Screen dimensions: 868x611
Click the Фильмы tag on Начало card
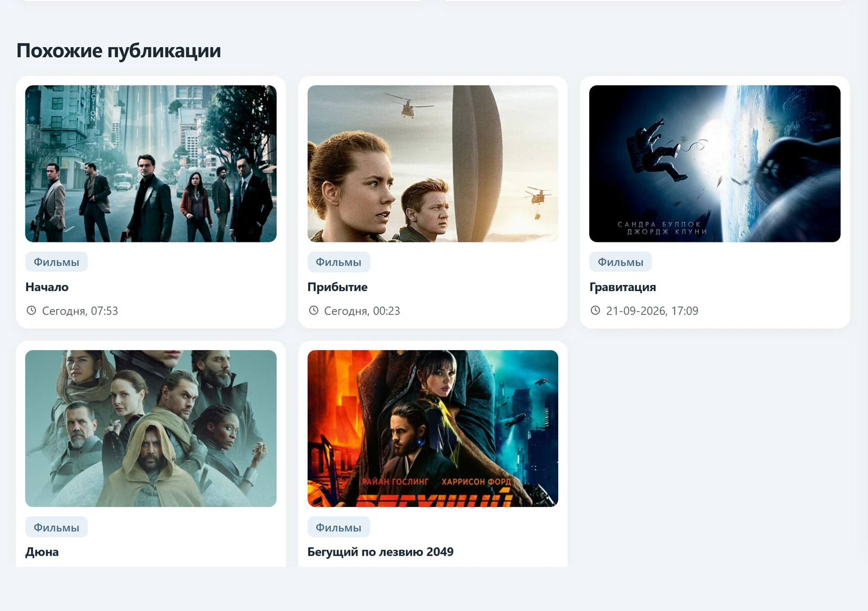[56, 262]
